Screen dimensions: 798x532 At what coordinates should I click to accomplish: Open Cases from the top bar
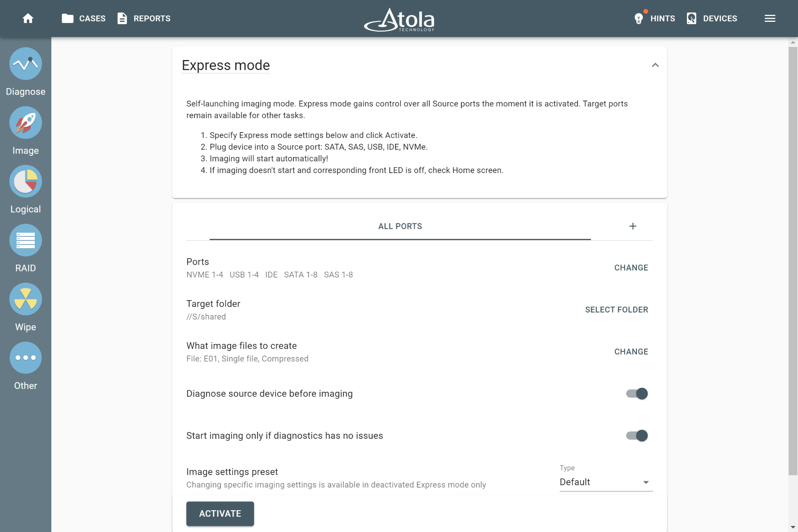point(84,18)
